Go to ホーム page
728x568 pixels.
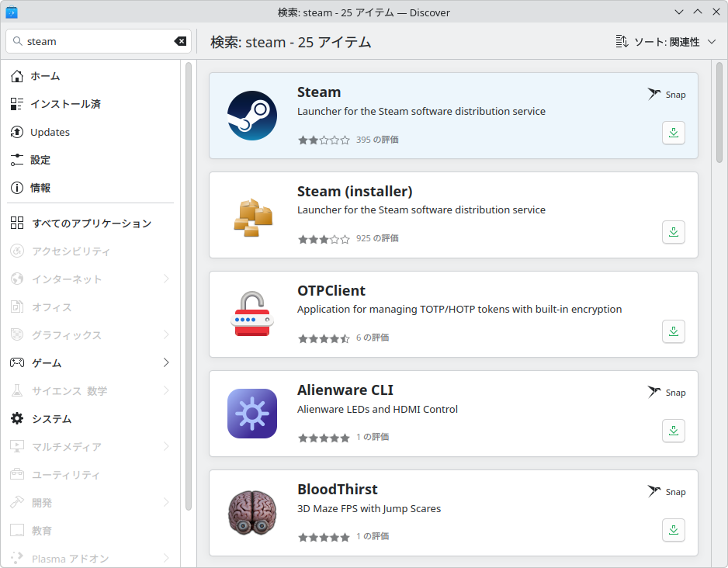coord(91,76)
